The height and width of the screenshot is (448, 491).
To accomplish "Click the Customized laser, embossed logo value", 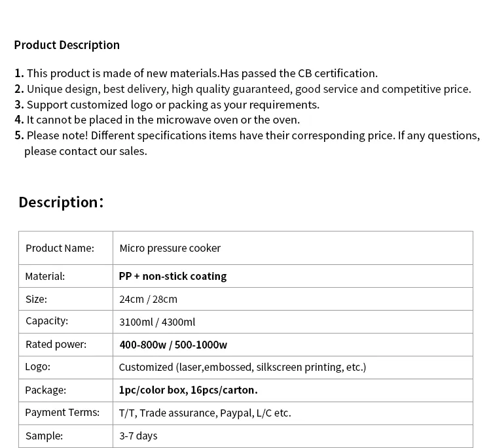I will pos(242,367).
